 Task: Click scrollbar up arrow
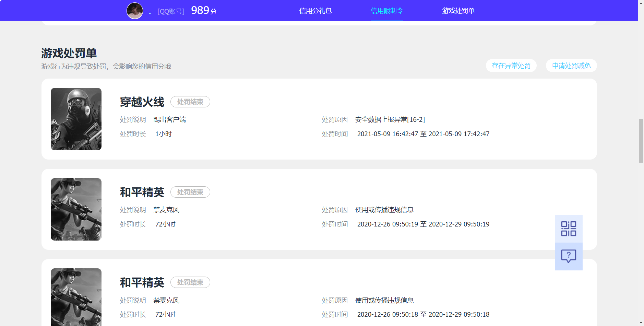pos(641,3)
